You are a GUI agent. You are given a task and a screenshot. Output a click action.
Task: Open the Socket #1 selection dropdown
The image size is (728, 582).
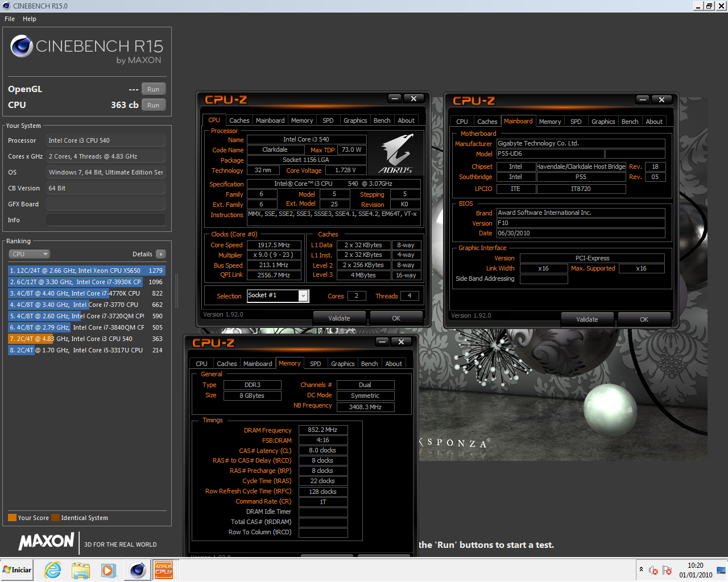(303, 296)
